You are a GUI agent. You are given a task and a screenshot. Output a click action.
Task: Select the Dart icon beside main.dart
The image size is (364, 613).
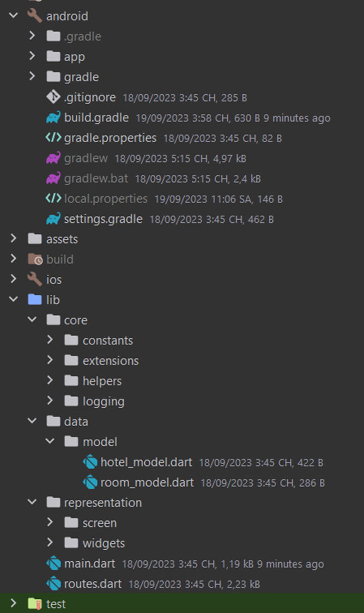(53, 564)
